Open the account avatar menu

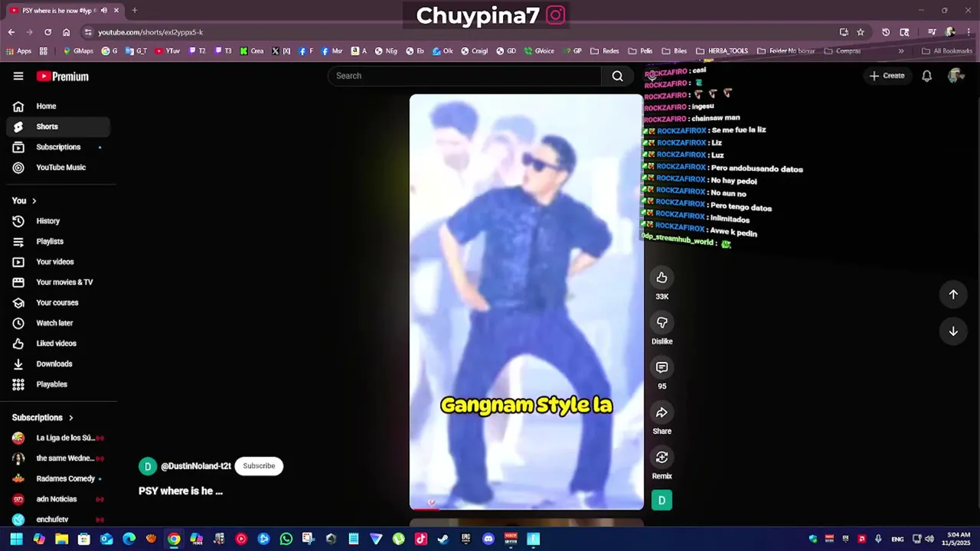pyautogui.click(x=955, y=76)
